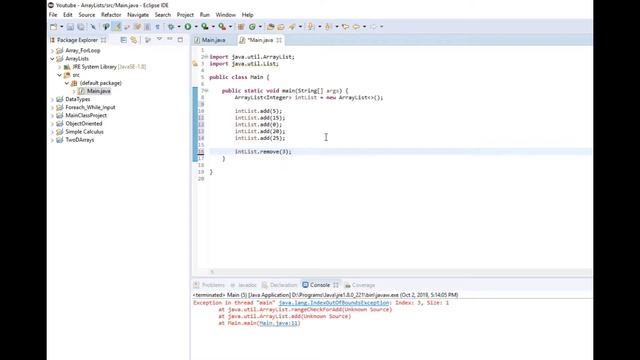Click the Back navigation arrow icon
Image resolution: width=640 pixels, height=360 pixels.
(x=356, y=27)
